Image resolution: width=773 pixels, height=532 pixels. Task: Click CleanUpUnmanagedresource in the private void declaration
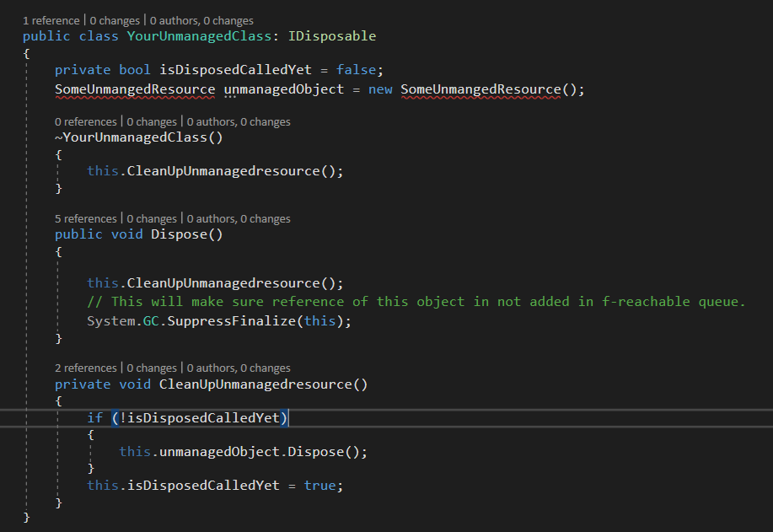coord(255,384)
